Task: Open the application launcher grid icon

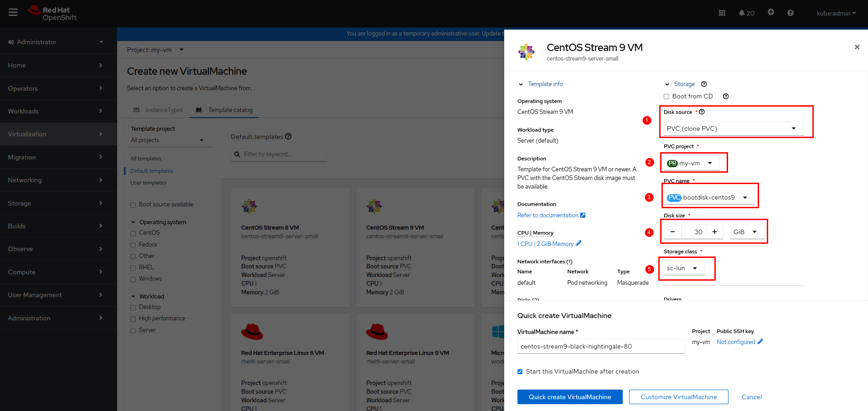Action: (x=722, y=13)
